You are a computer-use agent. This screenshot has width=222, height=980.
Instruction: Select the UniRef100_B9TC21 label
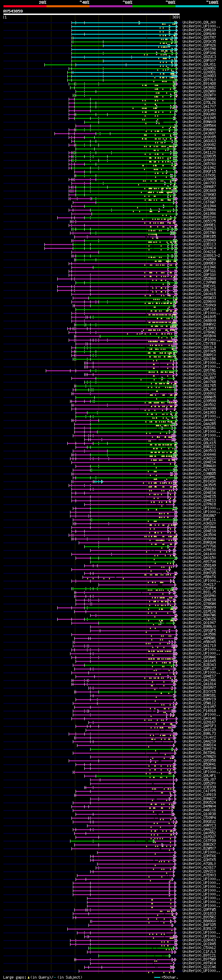[x=199, y=956]
